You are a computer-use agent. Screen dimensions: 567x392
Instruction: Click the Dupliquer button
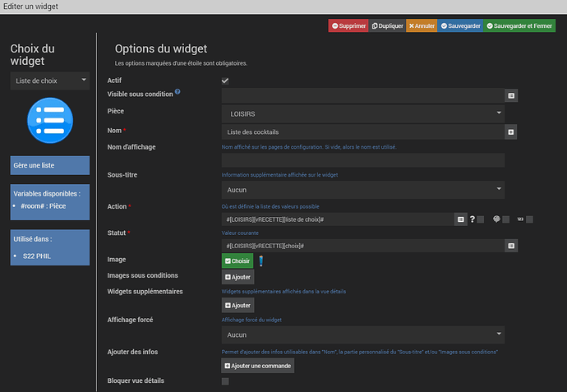click(x=386, y=26)
